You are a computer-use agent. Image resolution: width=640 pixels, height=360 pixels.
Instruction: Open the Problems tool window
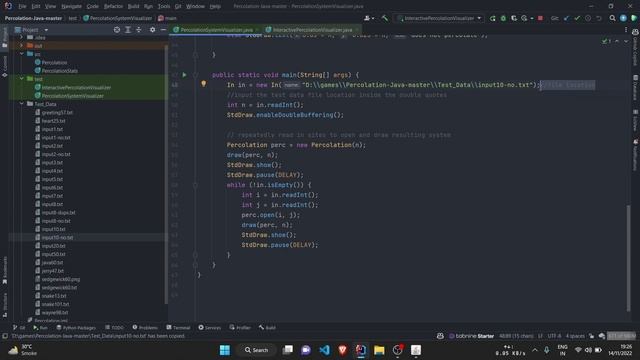145,327
